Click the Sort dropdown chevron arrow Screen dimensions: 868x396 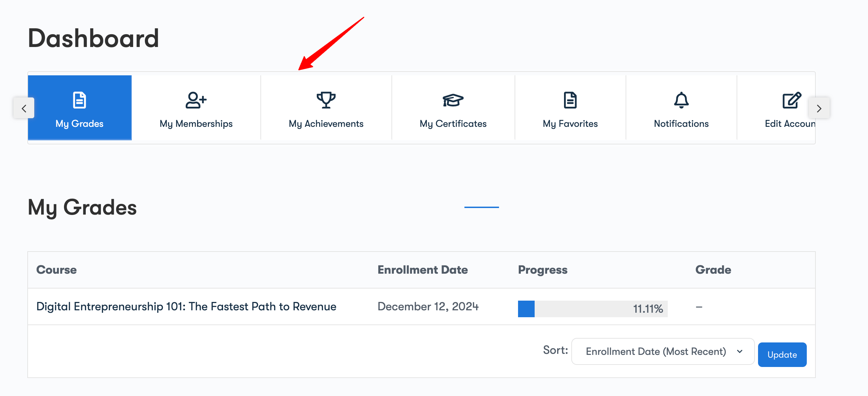(740, 351)
